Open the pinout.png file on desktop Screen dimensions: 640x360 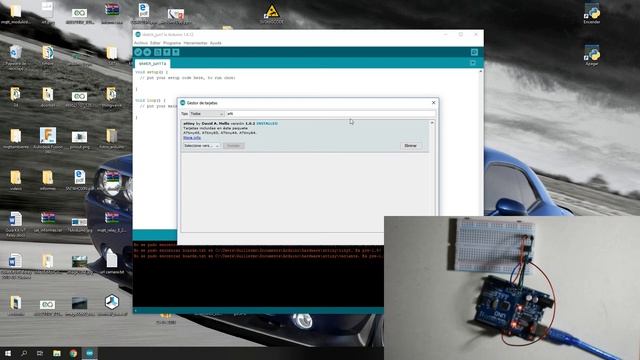pos(80,140)
